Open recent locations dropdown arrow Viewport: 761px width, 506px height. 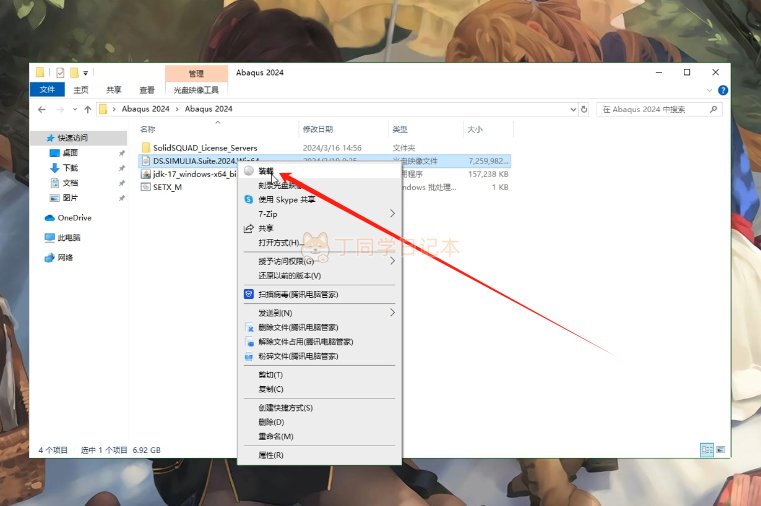click(75, 110)
